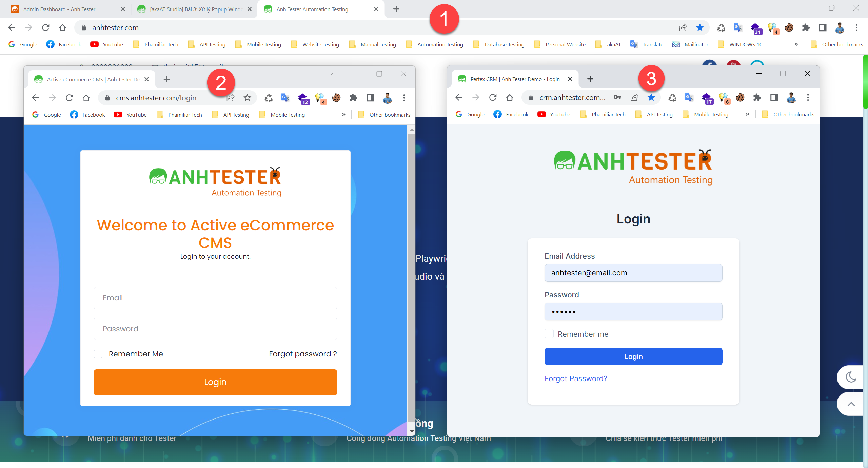868x468 pixels.
Task: Open a new tab in the CMS window
Action: [166, 79]
